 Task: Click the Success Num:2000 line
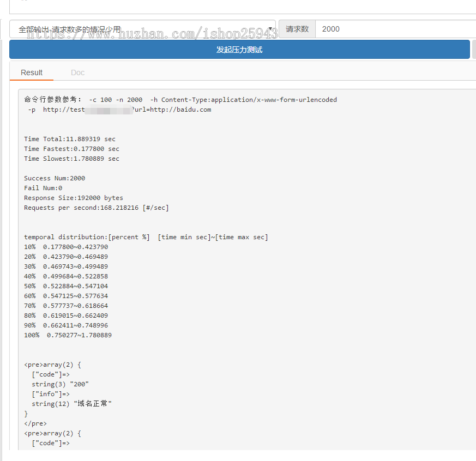coord(55,178)
